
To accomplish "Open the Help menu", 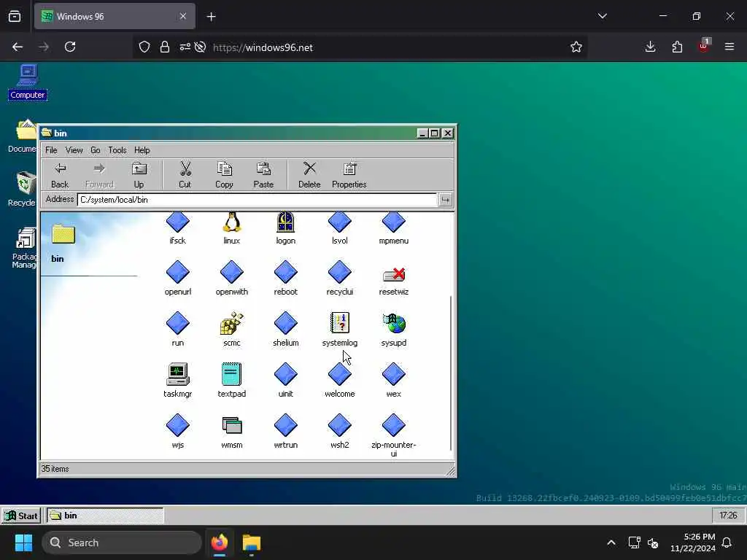I will (x=142, y=150).
